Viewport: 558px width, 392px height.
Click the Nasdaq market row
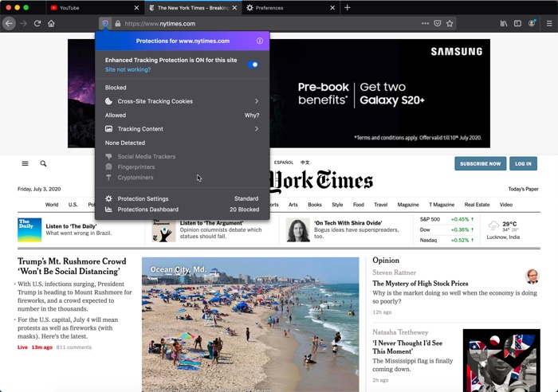447,240
